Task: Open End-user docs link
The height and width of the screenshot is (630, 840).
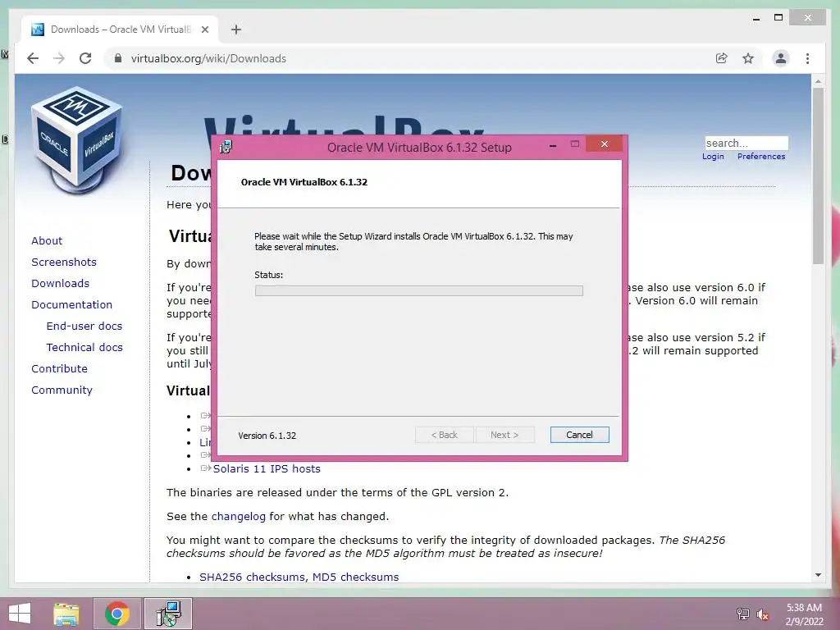Action: point(84,326)
